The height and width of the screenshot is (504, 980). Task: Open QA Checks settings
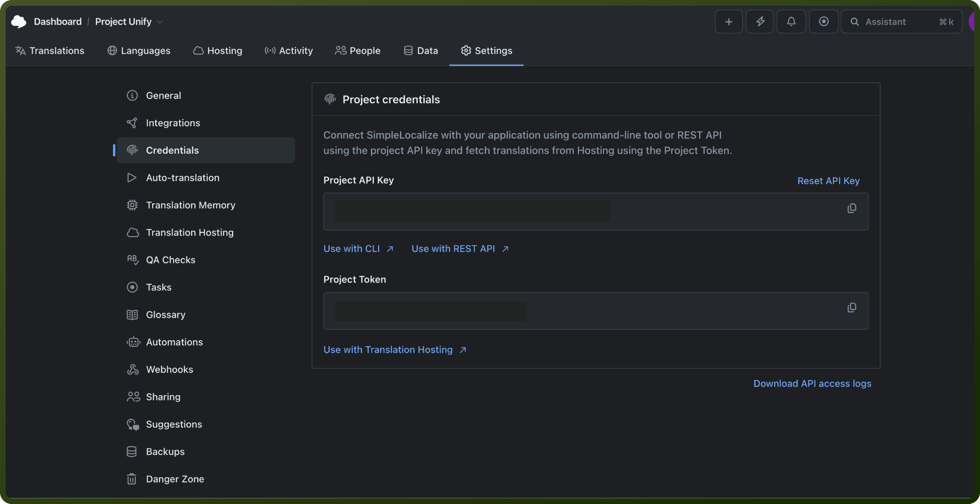pos(206,260)
